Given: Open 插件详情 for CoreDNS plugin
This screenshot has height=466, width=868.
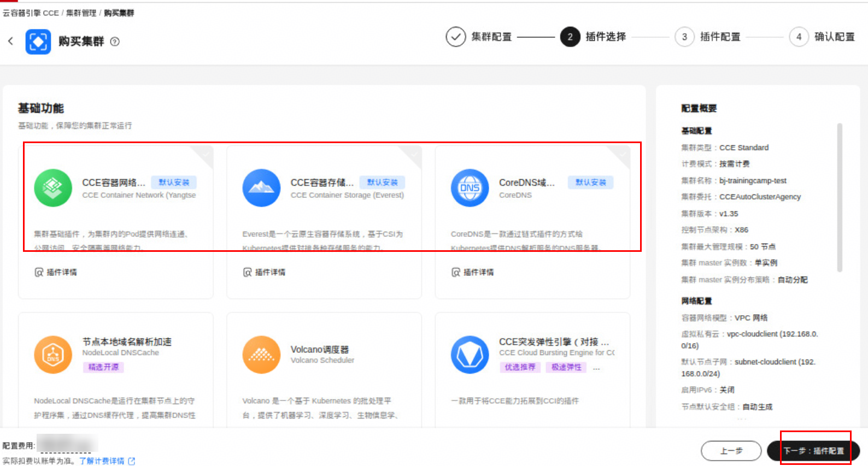Looking at the screenshot, I should (x=472, y=272).
